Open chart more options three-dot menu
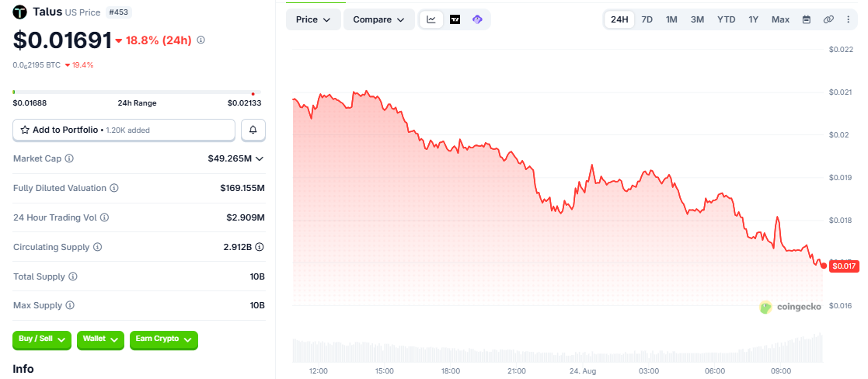 click(848, 19)
